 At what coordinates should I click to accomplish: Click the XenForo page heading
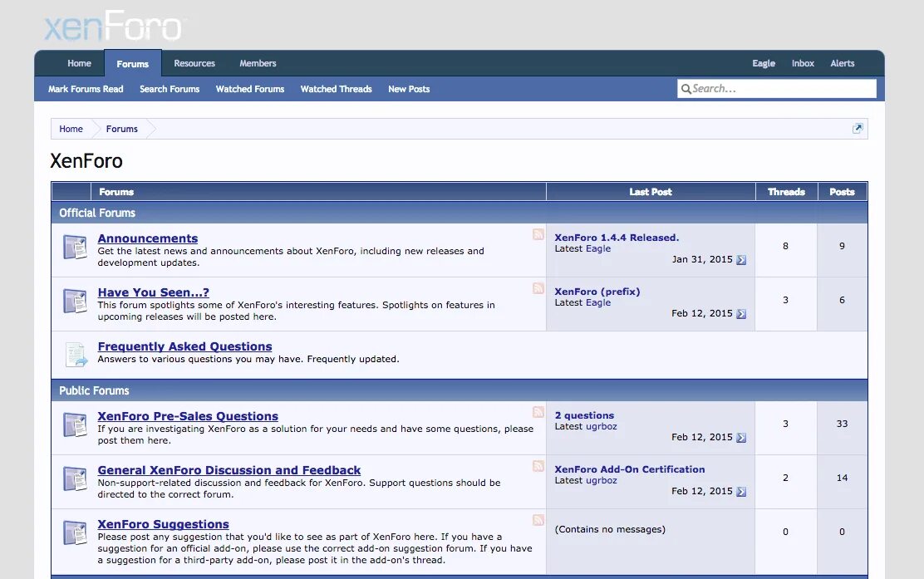(86, 161)
